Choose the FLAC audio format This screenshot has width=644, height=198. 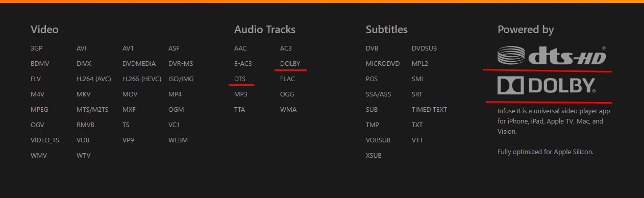[x=288, y=79]
